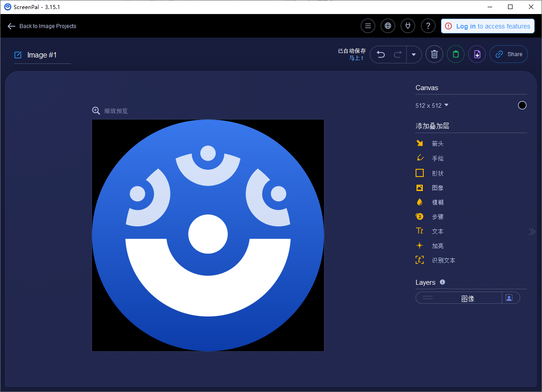Viewport: 542px width, 392px height.
Task: Collapse the right panel with double chevron
Action: (532, 232)
